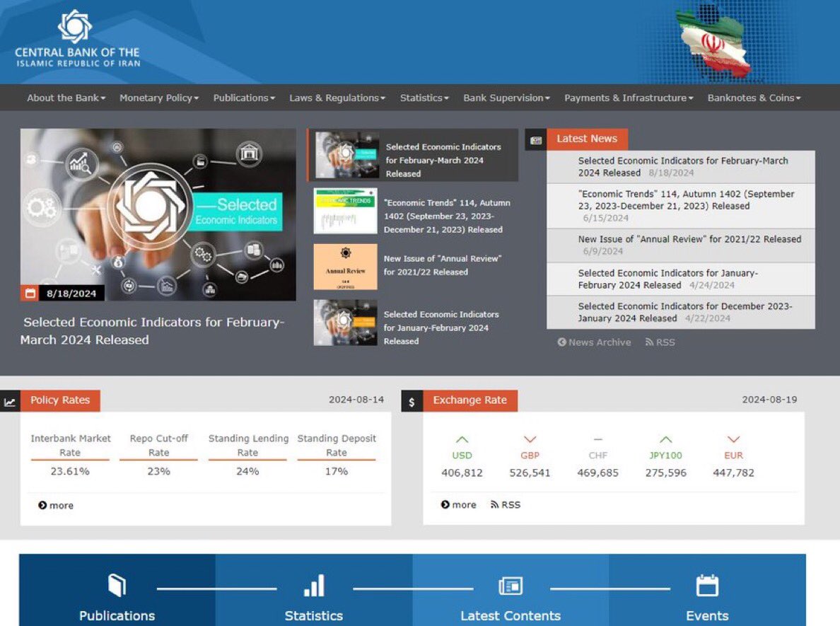Click the Standing Lending Rate label
Viewport: 840px width, 626px height.
point(248,446)
